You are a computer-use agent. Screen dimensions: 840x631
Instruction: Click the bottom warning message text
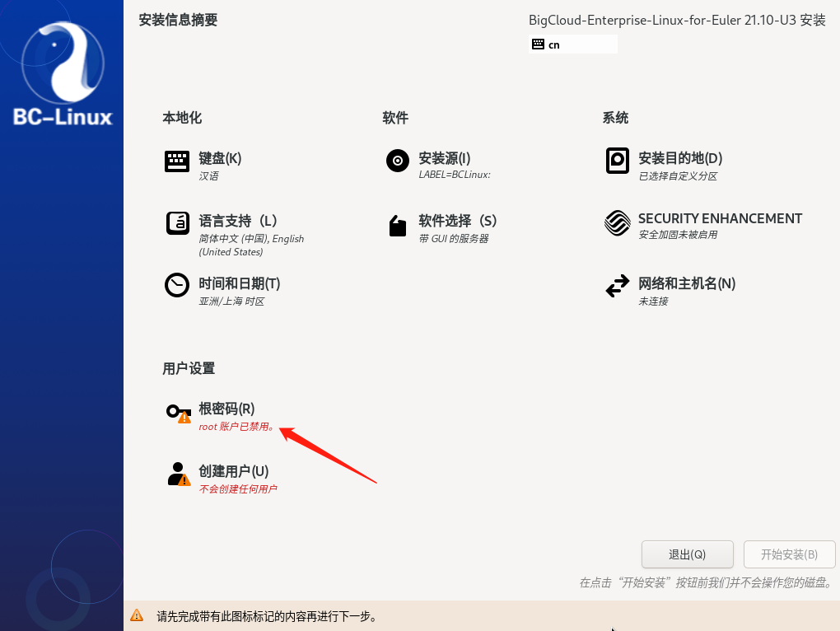point(266,616)
